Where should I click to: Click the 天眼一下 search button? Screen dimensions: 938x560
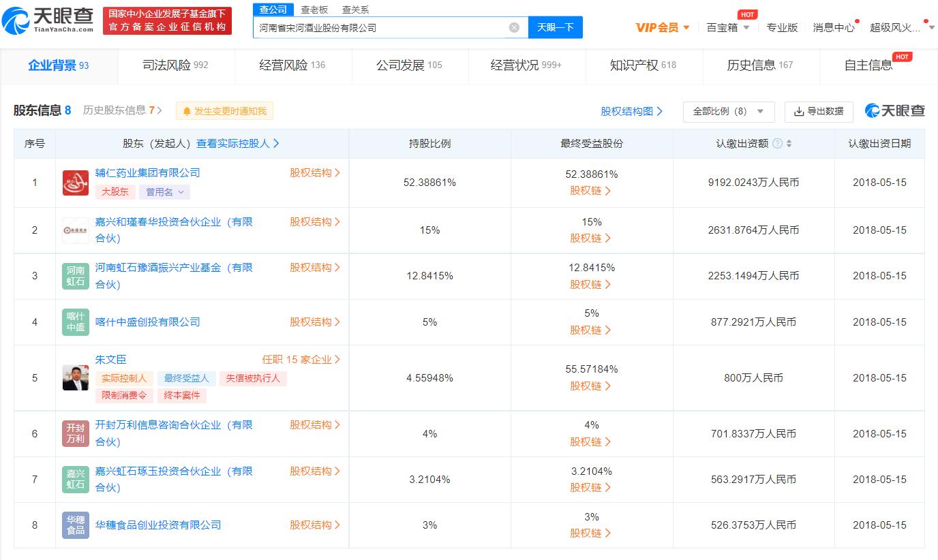(556, 27)
